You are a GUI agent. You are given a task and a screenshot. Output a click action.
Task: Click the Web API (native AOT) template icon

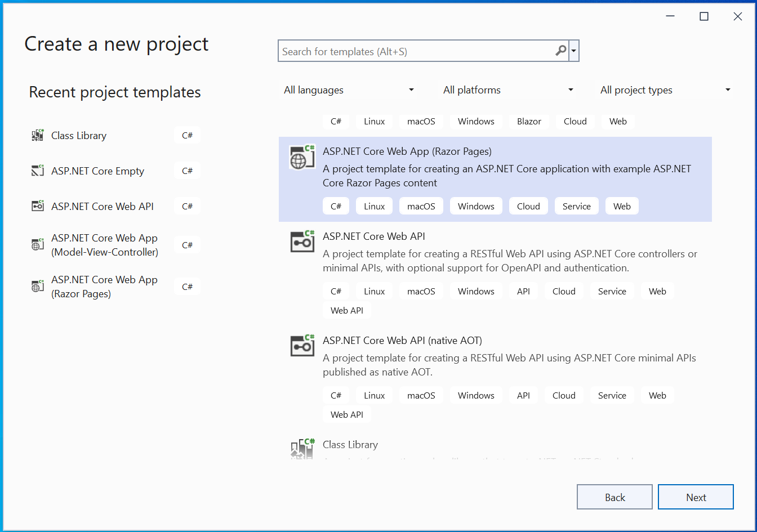point(302,346)
